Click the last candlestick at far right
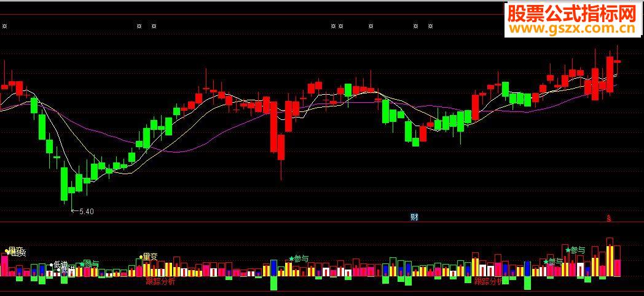644x296 pixels. click(x=617, y=61)
